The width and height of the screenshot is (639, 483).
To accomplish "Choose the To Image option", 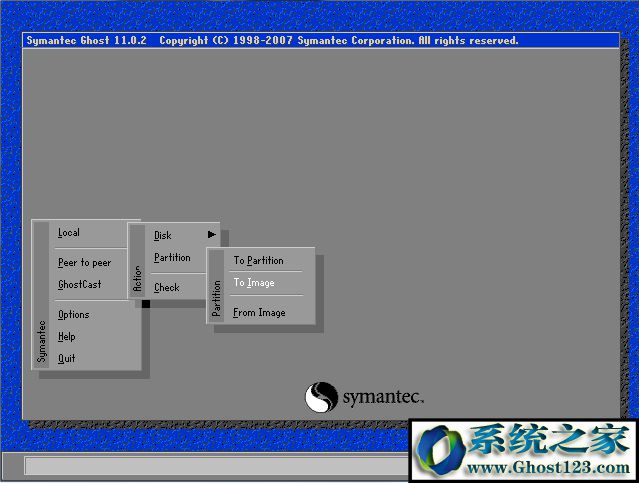I will 254,282.
